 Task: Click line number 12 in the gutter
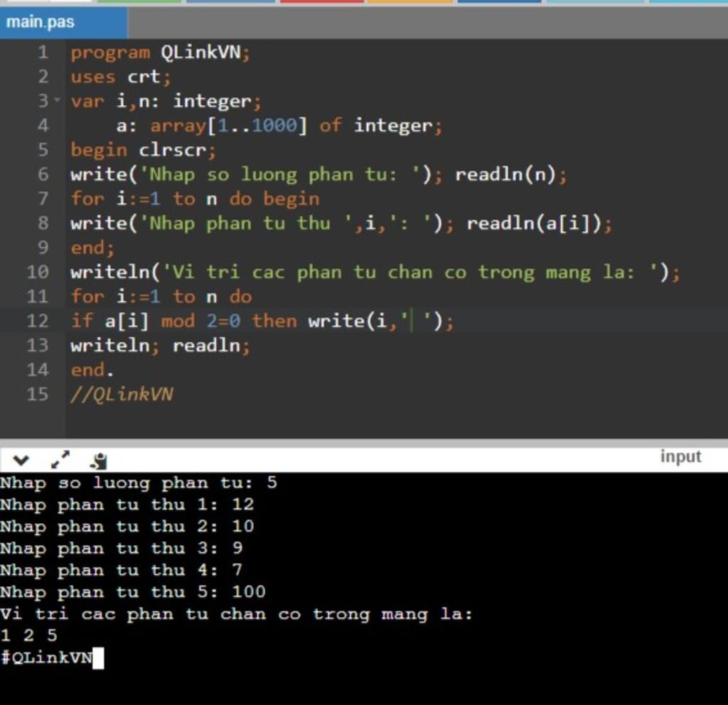coord(38,321)
